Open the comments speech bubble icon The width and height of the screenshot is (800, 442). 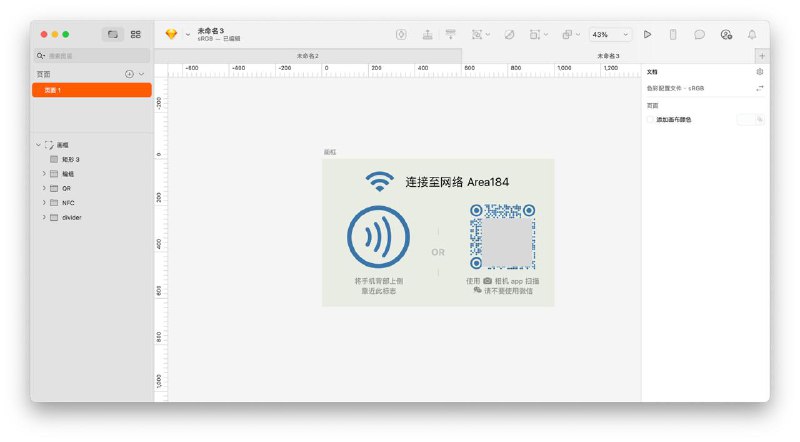(699, 34)
